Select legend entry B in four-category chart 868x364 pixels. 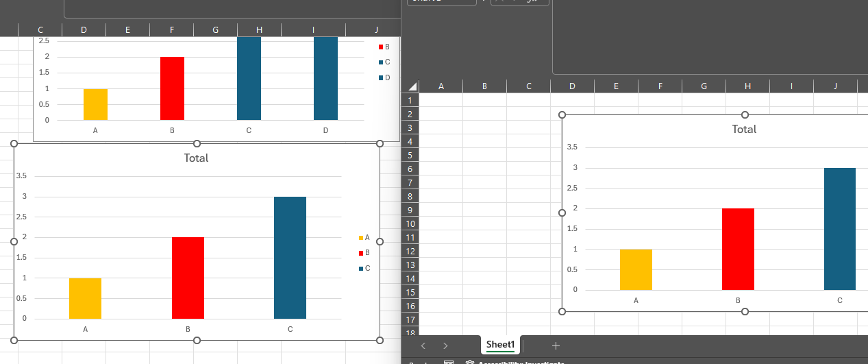click(x=384, y=47)
